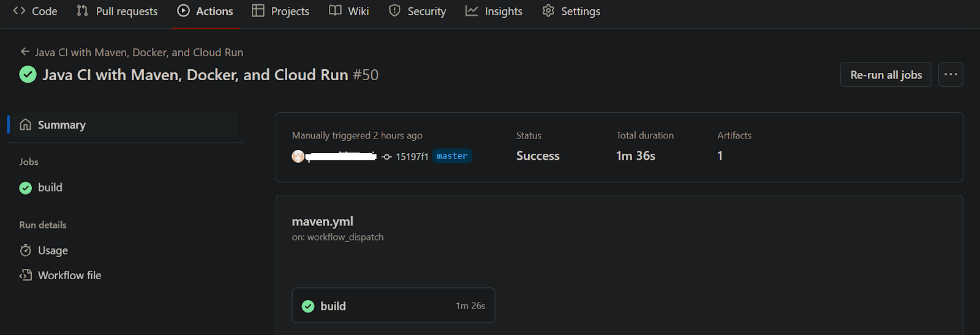Open the build job card in graph
Image resolution: width=980 pixels, height=335 pixels.
pos(393,306)
